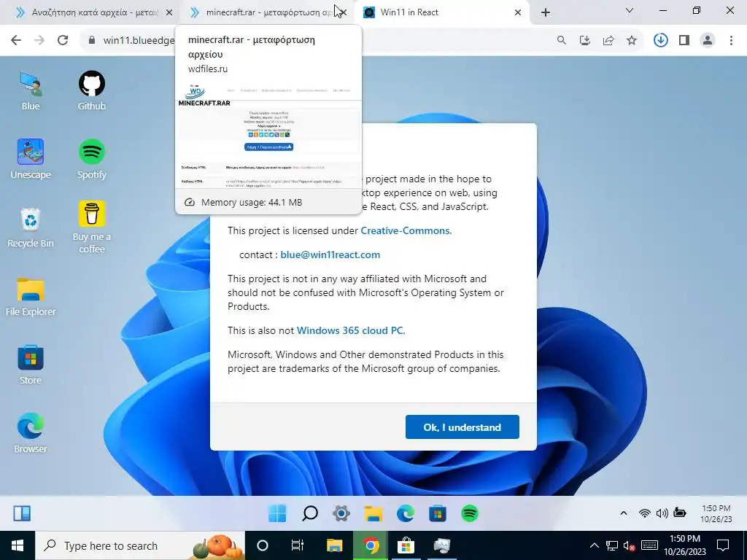
Task: Click the blue@win11react.com contact link
Action: [x=330, y=254]
